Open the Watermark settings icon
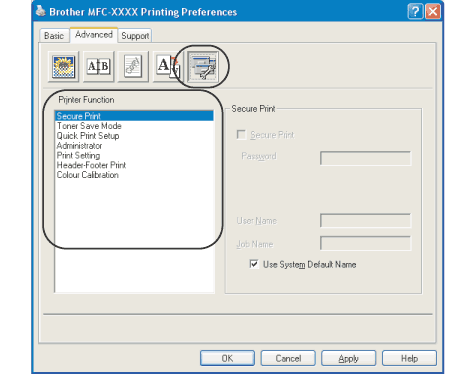 click(x=133, y=66)
